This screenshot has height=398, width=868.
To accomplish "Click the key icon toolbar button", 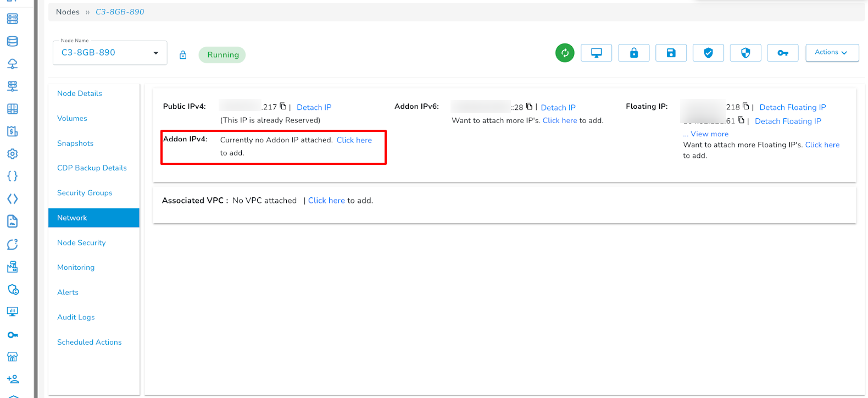I will (x=782, y=53).
